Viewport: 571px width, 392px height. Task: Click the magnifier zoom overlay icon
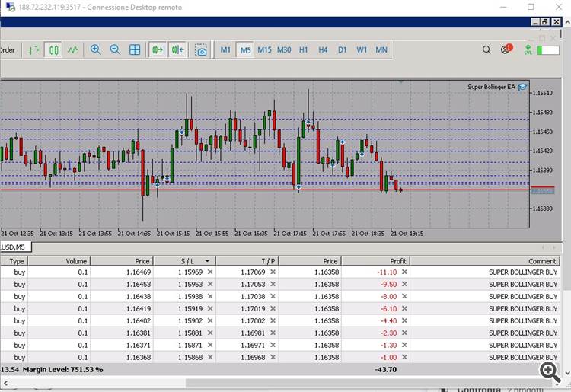coord(550,372)
